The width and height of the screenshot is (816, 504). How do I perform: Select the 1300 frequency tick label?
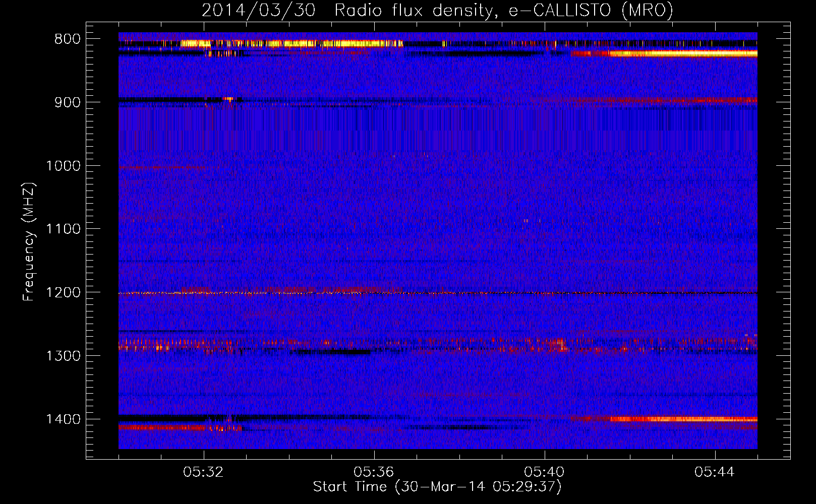coord(63,356)
